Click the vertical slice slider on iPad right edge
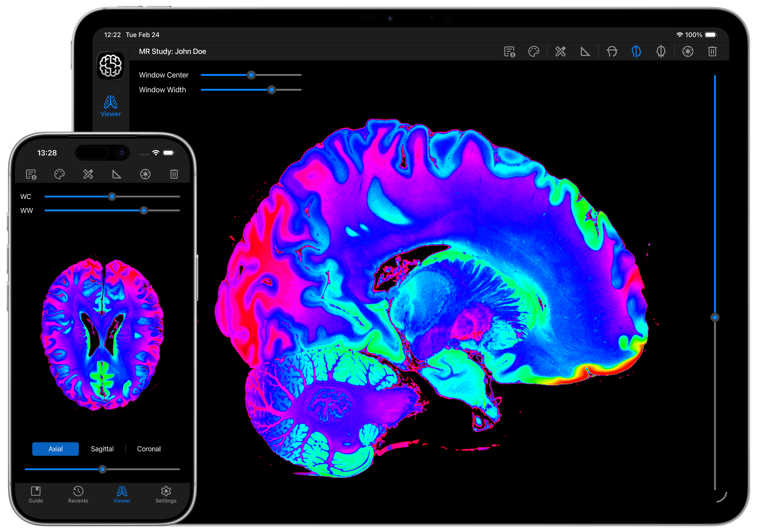 click(x=715, y=318)
